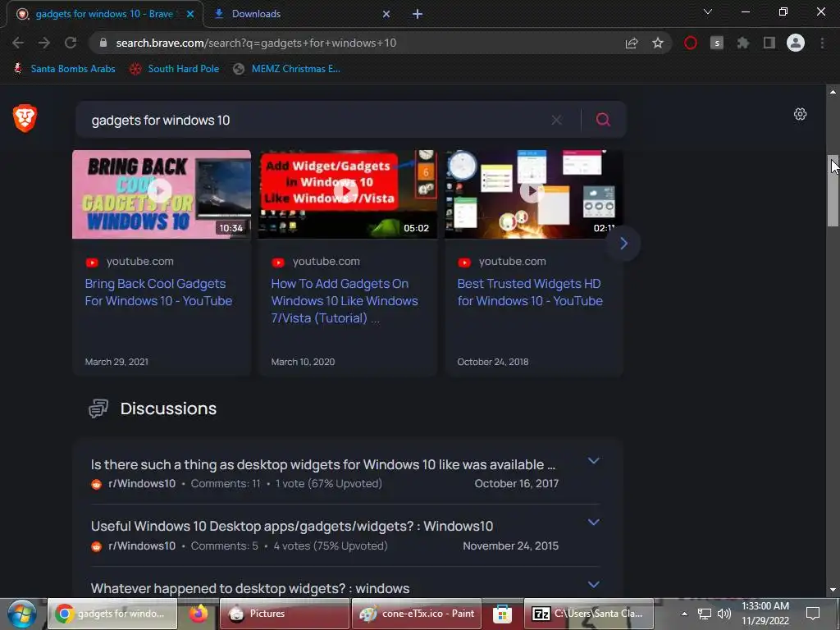This screenshot has width=840, height=630.
Task: Expand Whatever happened to desktop widgets discussion
Action: coord(594,584)
